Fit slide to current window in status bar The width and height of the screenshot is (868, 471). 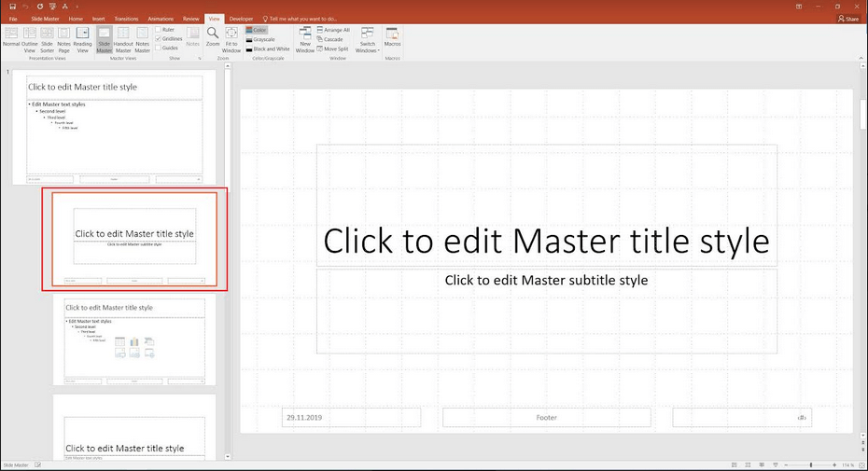click(861, 464)
